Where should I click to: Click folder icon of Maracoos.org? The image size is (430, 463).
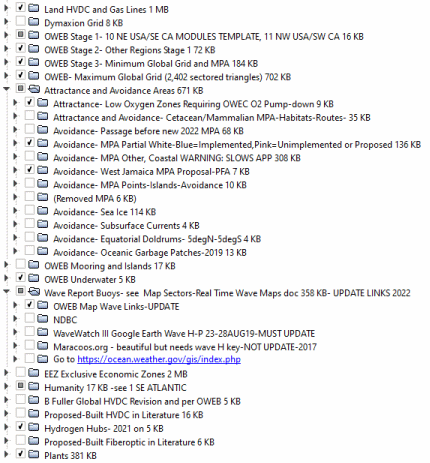coord(42,346)
